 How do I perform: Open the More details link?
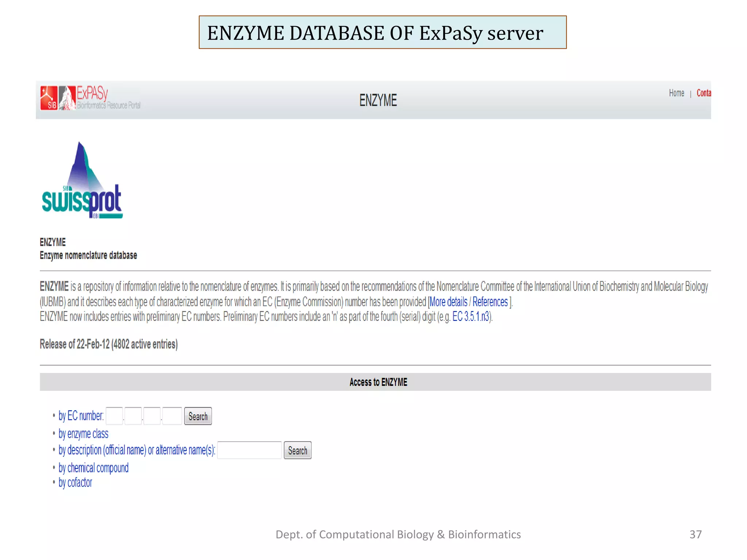449,302
